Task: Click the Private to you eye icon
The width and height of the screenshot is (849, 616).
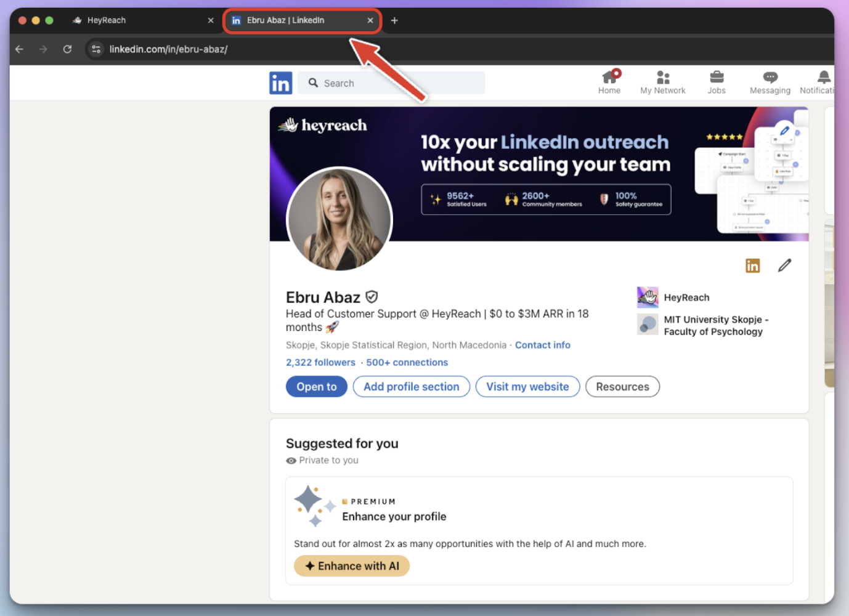Action: point(291,461)
